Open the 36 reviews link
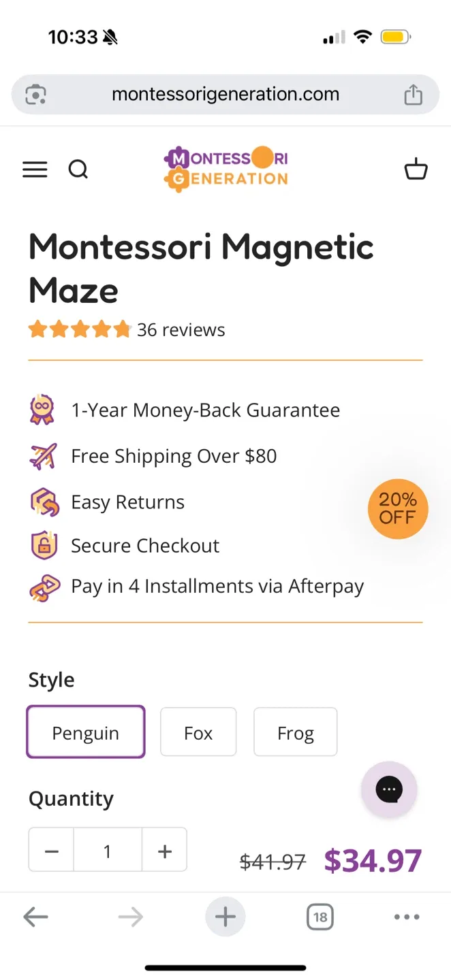Viewport: 451px width, 980px height. click(181, 330)
